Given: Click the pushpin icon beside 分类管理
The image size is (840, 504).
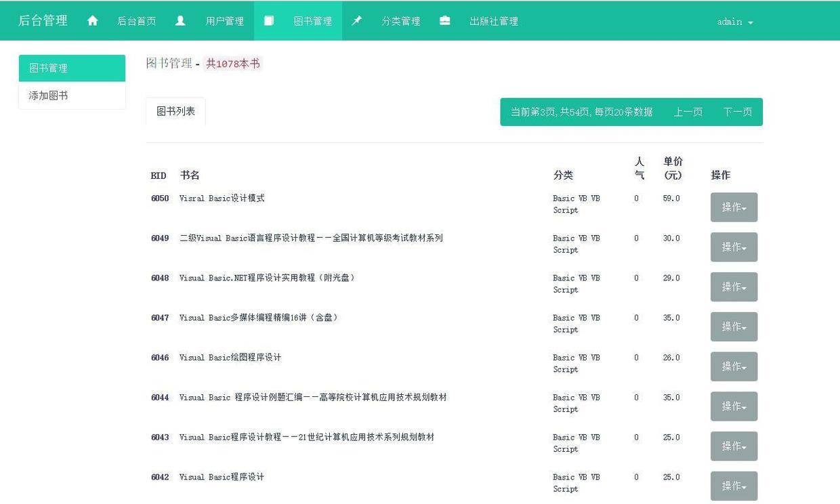Looking at the screenshot, I should [x=357, y=20].
